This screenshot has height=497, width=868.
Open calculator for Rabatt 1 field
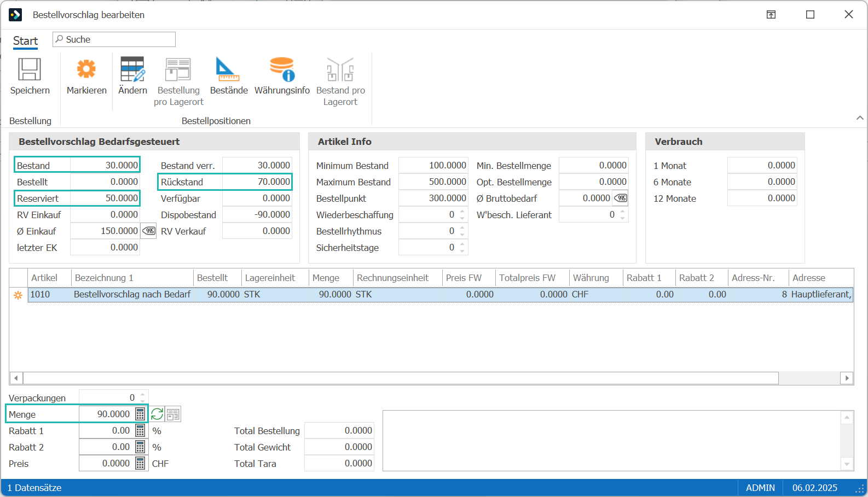(140, 430)
